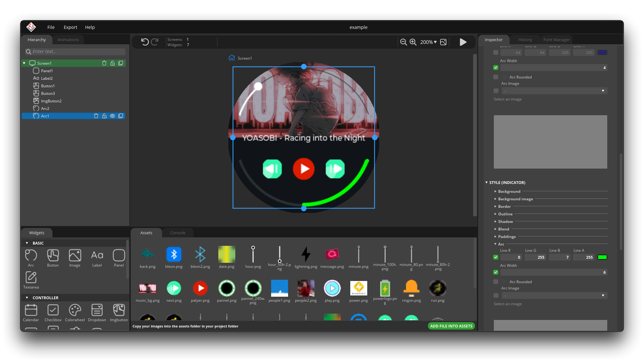The width and height of the screenshot is (644, 362).
Task: Select back.png asset thumbnail
Action: (x=147, y=254)
